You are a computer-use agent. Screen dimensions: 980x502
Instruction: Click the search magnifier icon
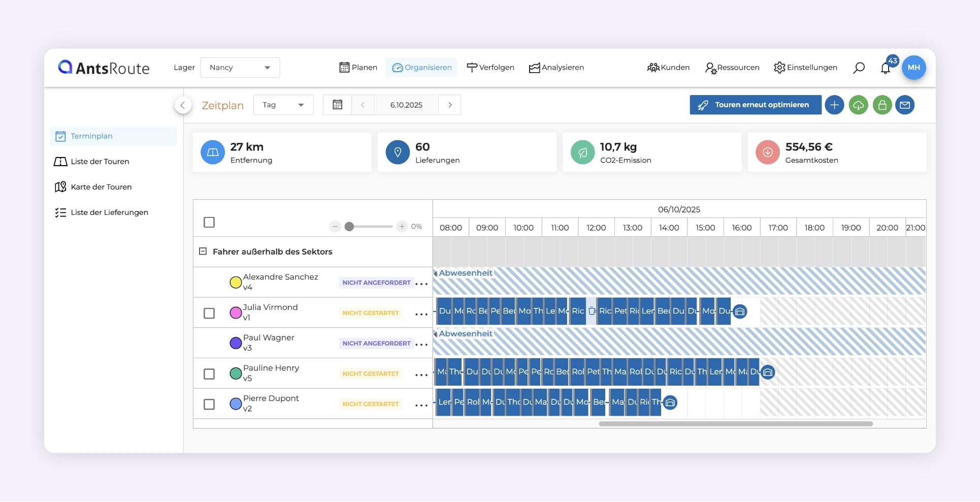[859, 68]
